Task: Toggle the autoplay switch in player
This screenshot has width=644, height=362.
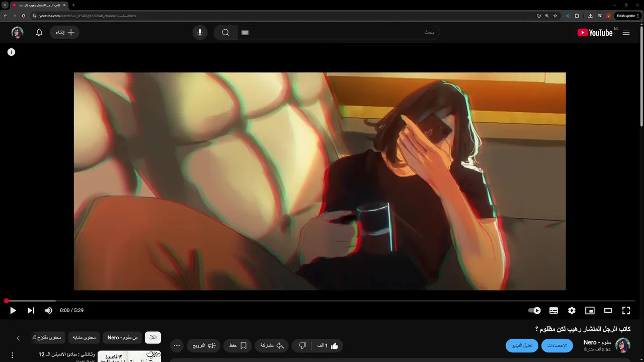Action: coord(534,311)
